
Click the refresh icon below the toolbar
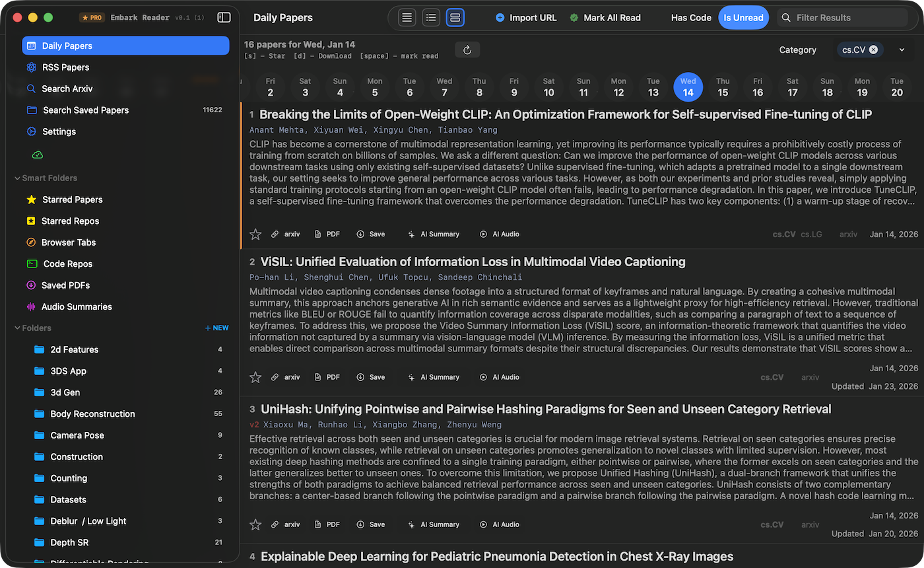467,49
